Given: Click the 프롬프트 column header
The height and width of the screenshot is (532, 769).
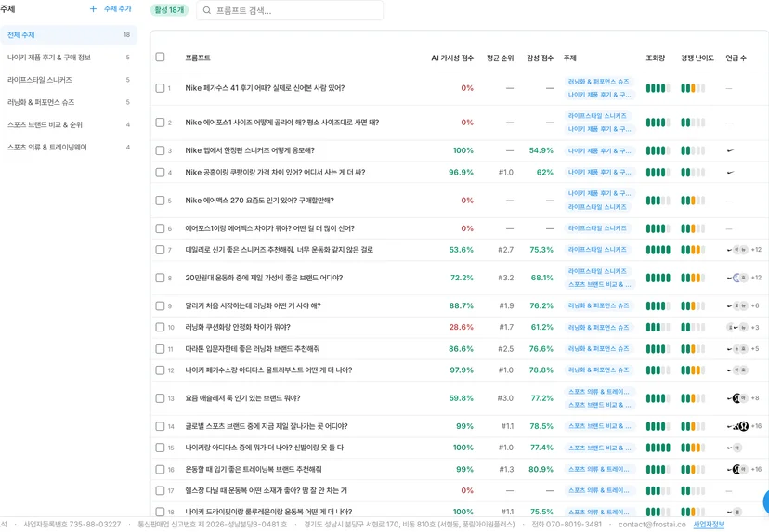Looking at the screenshot, I should click(x=198, y=58).
